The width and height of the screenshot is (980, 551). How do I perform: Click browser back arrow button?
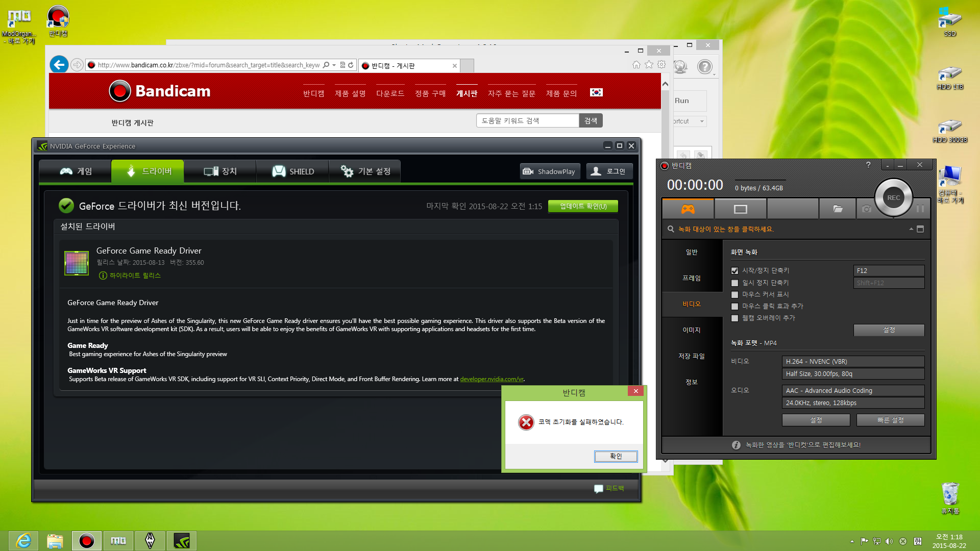pos(59,65)
